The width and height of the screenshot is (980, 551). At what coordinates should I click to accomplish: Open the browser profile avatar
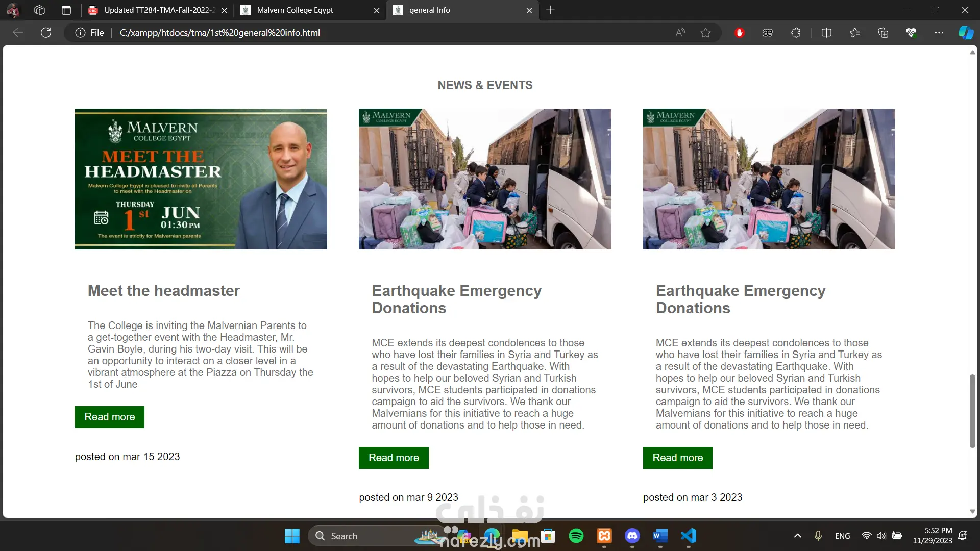pyautogui.click(x=13, y=10)
